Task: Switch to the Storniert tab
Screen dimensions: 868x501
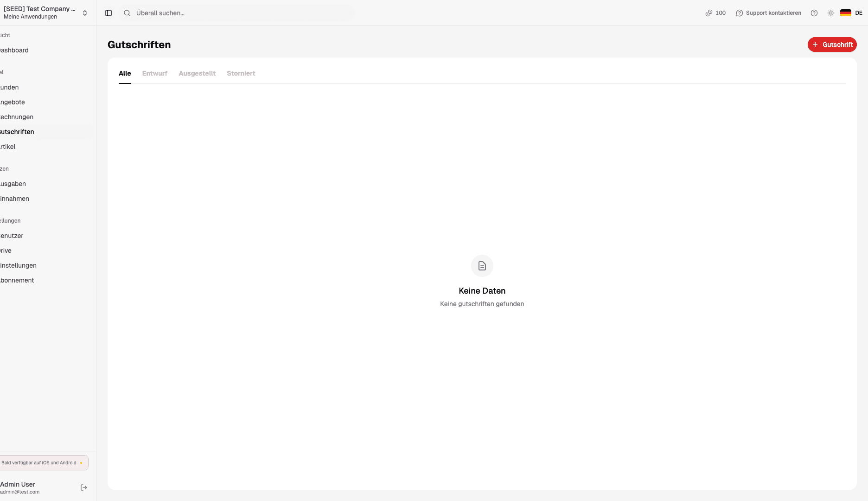Action: click(241, 73)
